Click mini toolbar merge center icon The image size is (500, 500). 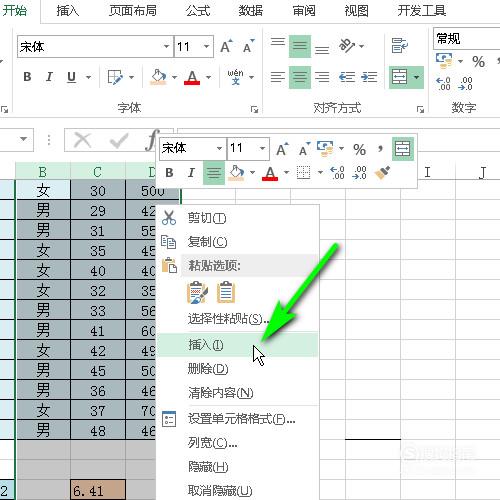(403, 148)
